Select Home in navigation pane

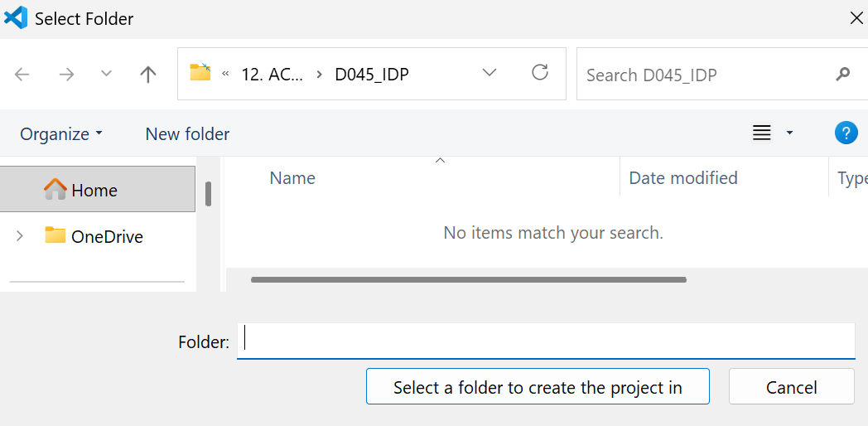pos(98,189)
